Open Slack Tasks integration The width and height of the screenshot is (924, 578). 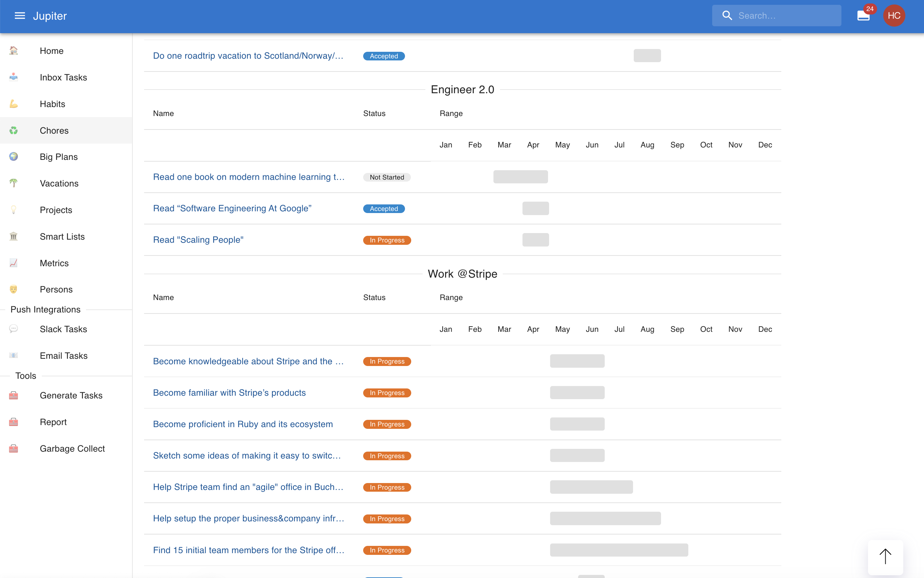(x=63, y=329)
